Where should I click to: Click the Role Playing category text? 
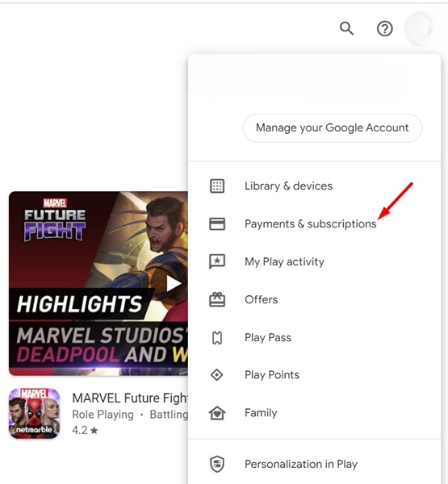tap(103, 415)
